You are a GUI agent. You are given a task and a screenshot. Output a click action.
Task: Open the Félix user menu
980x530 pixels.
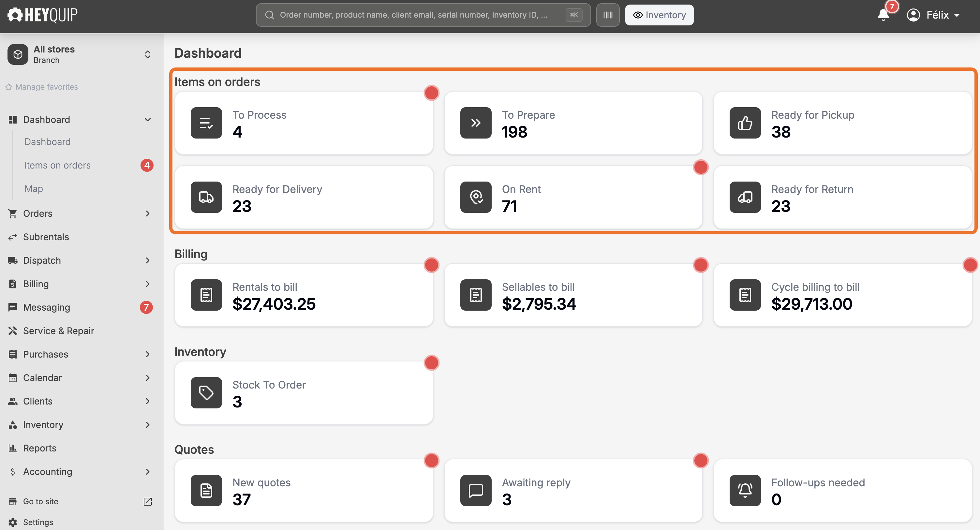[x=934, y=15]
